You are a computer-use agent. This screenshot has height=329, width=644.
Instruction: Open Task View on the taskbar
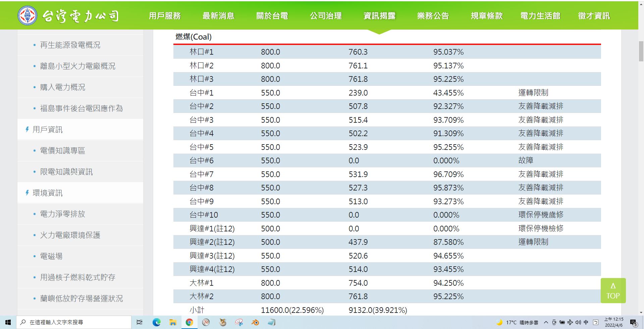(x=140, y=322)
